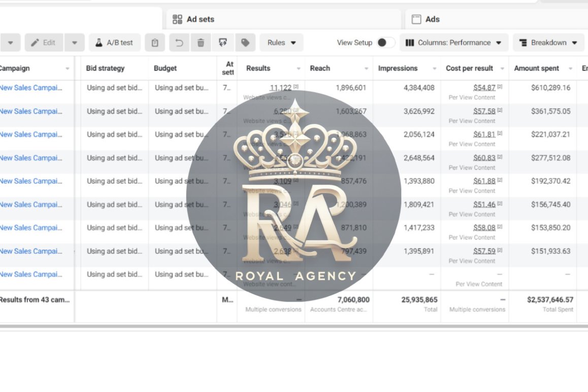Click the 2,056,124 impressions cell
The width and height of the screenshot is (588, 392).
[x=419, y=134]
